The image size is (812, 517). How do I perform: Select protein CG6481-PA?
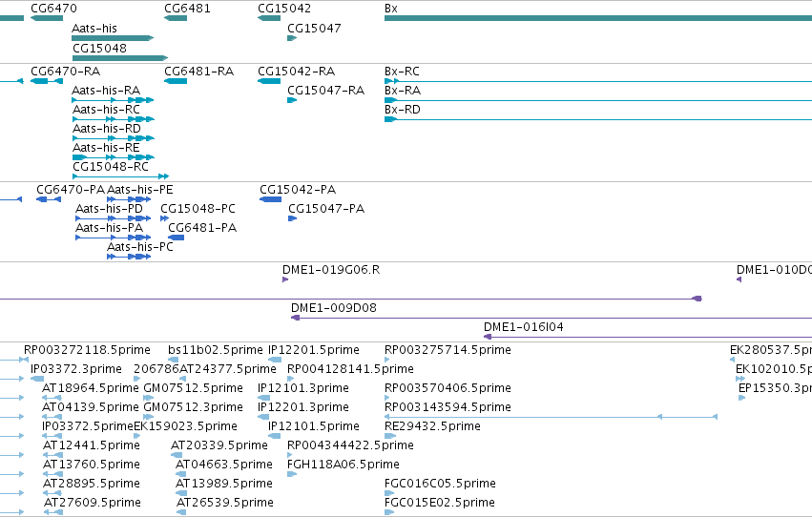(177, 238)
